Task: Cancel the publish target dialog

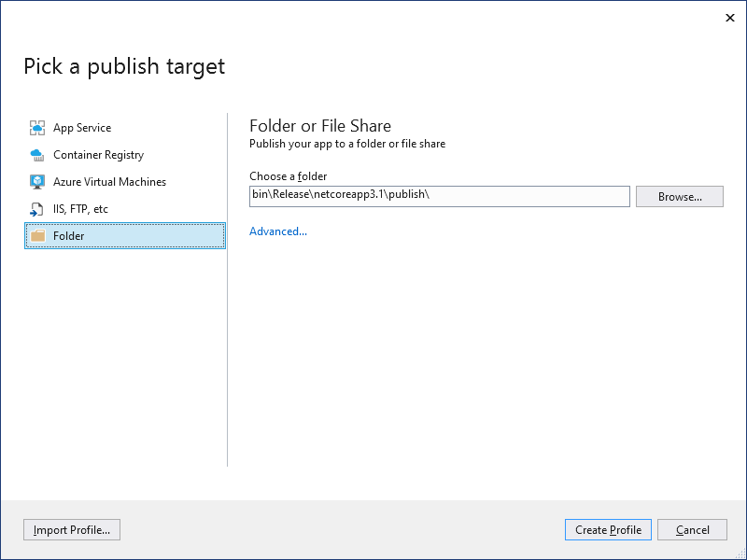Action: coord(692,530)
